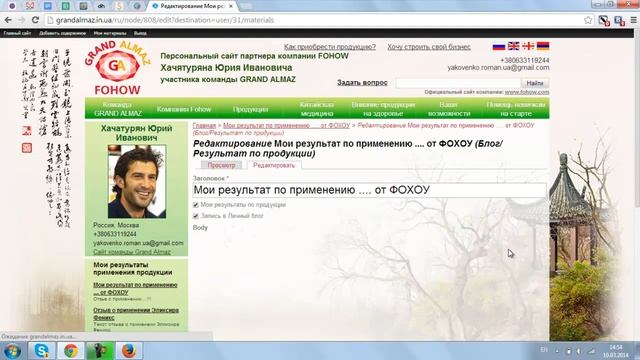640x360 pixels.
Task: Select the first pinned purple browser tab
Action: (12, 6)
